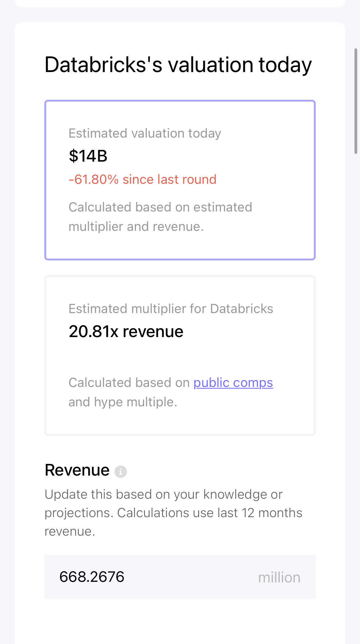Open the public comps link
The image size is (360, 644).
click(233, 383)
